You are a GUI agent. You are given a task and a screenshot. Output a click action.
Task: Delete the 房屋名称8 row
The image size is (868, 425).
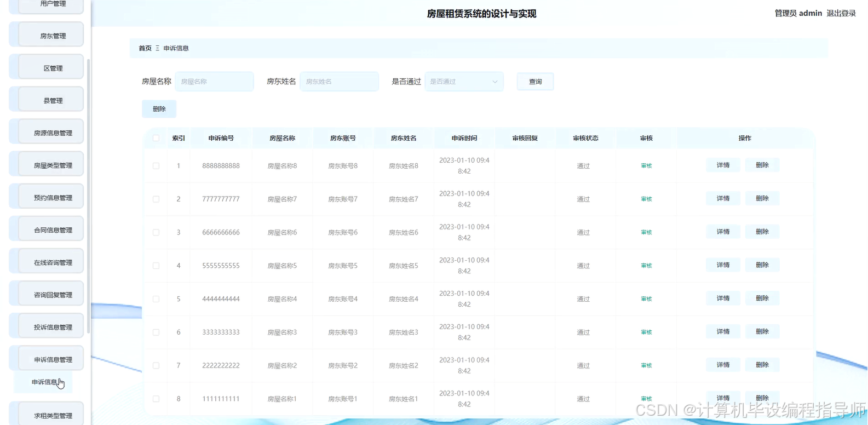point(762,165)
